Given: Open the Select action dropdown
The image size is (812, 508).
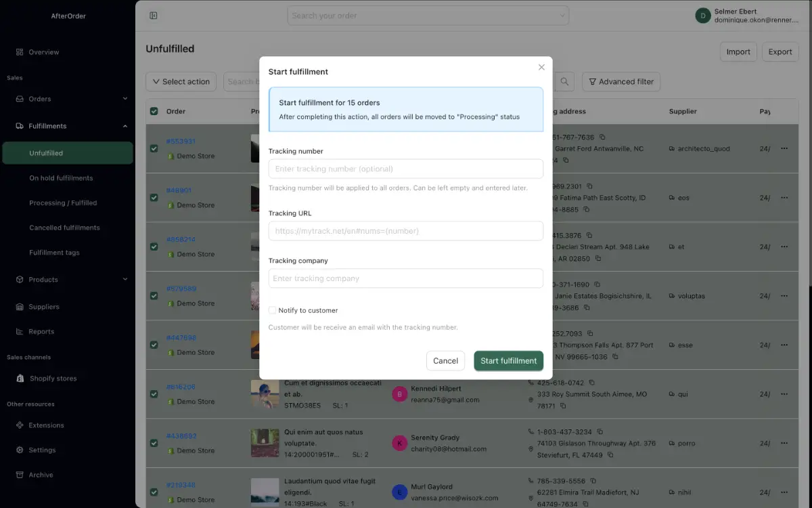Looking at the screenshot, I should [181, 82].
